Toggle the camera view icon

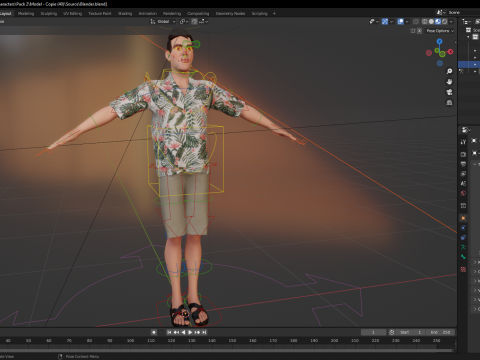[449, 92]
